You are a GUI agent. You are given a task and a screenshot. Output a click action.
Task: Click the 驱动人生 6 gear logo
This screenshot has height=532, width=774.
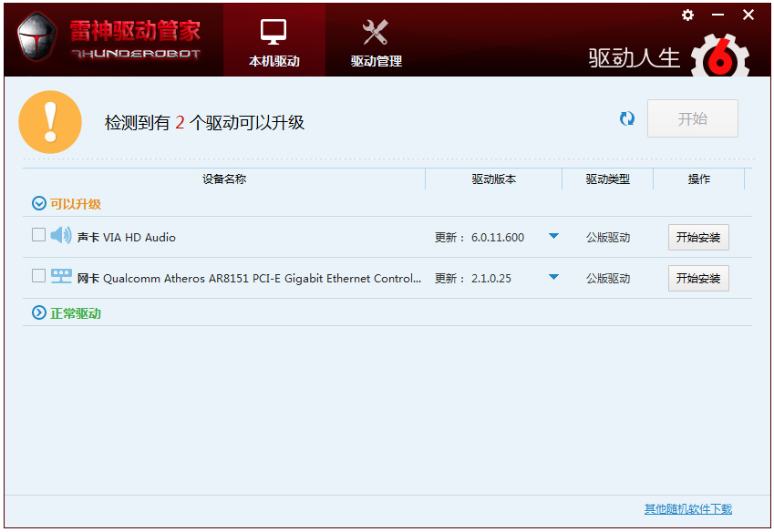click(720, 57)
